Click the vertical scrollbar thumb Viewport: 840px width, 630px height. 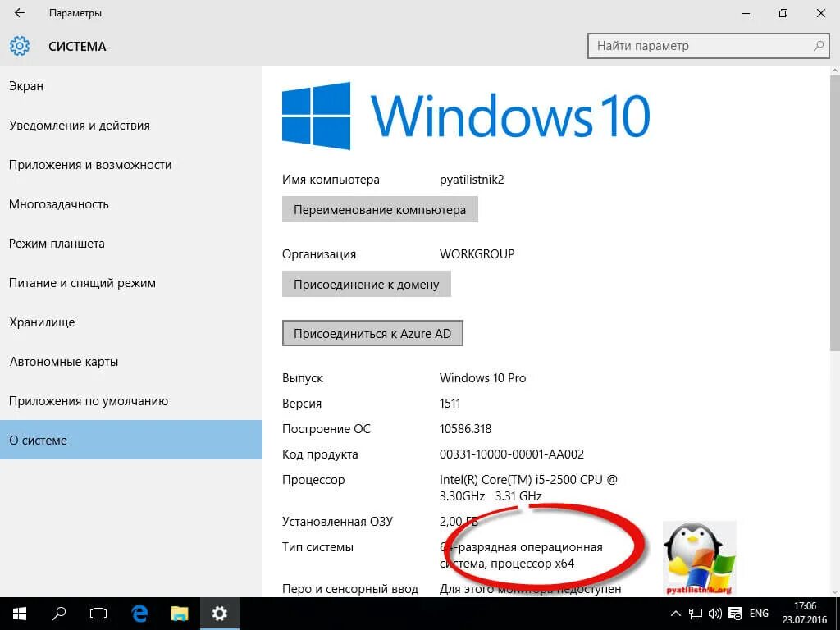click(x=834, y=213)
